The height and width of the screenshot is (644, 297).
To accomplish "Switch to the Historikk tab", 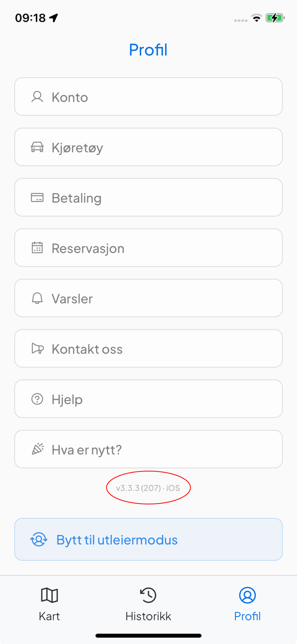I will (148, 604).
